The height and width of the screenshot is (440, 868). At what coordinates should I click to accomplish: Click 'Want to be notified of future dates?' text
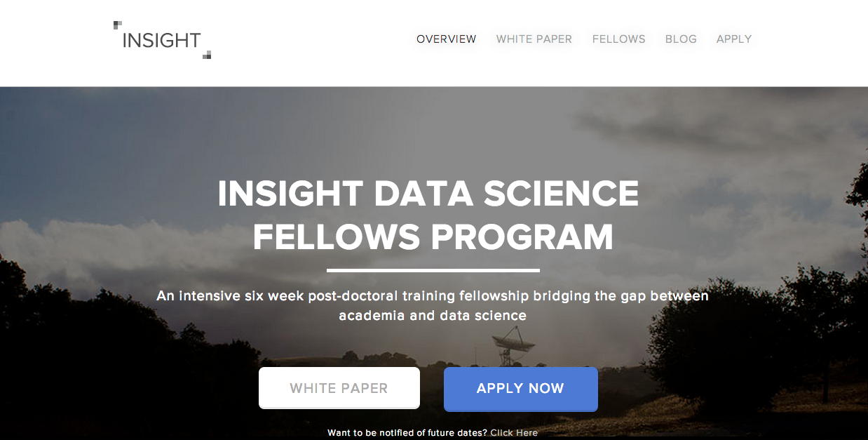(407, 432)
